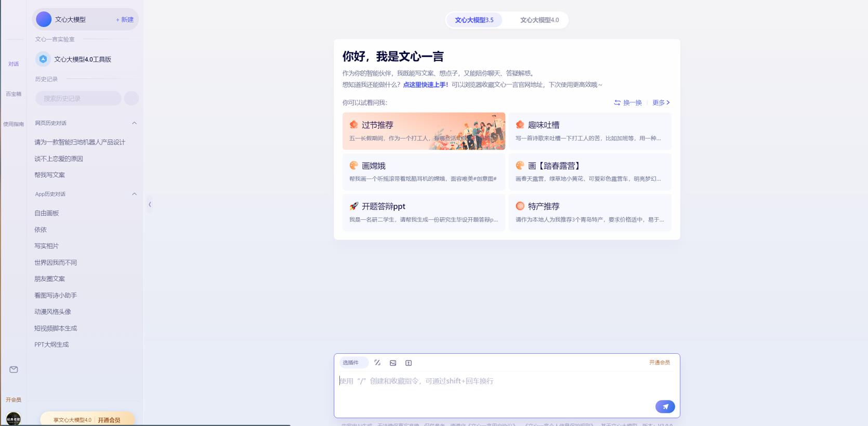Select the 画【踏春露营】 prompt description text

pyautogui.click(x=588, y=179)
